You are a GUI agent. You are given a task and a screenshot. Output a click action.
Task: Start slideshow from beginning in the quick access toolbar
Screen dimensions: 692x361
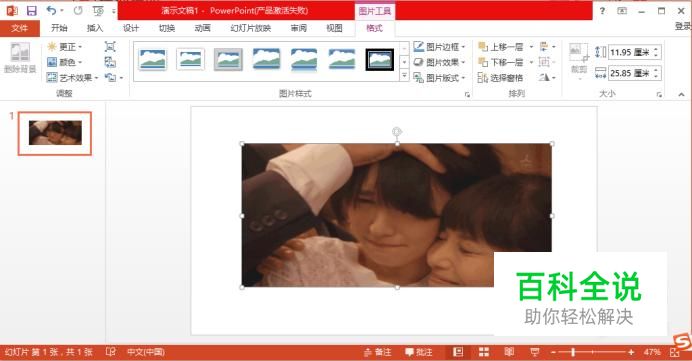[98, 11]
